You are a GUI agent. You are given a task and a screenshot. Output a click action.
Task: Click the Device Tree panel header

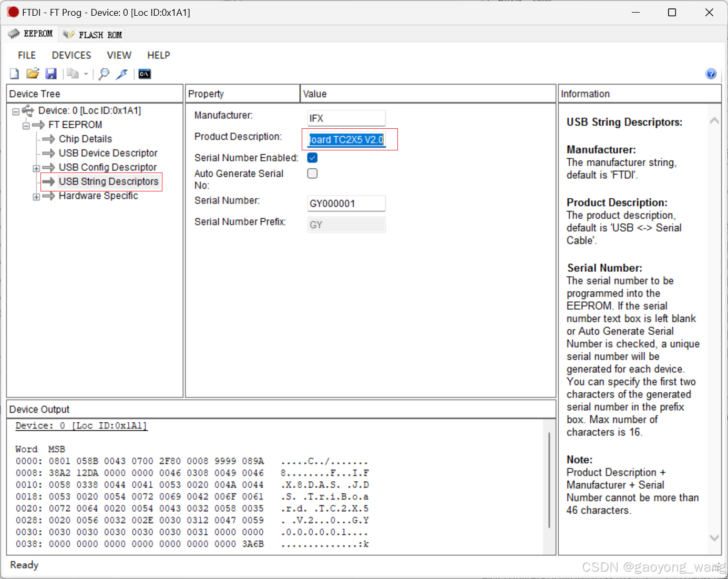(x=95, y=94)
